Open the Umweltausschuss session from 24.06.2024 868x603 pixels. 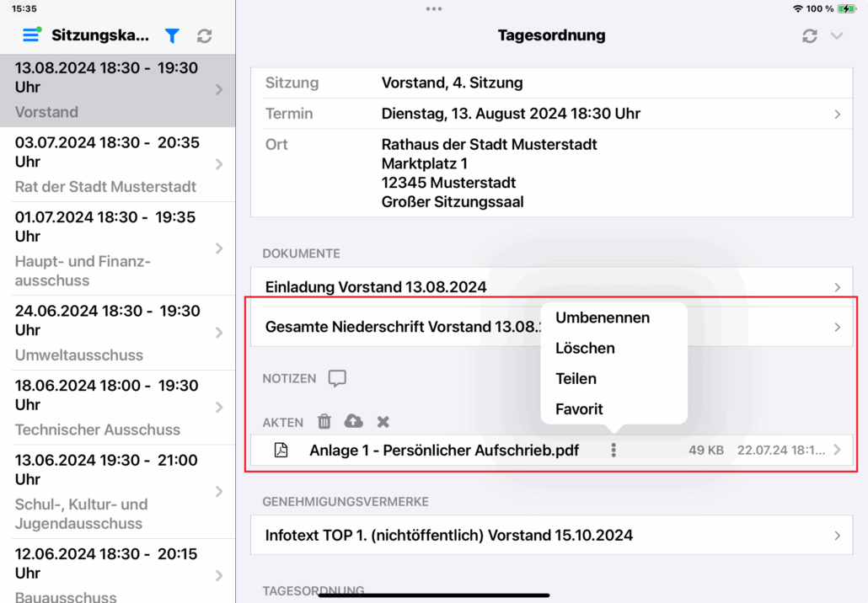[117, 332]
